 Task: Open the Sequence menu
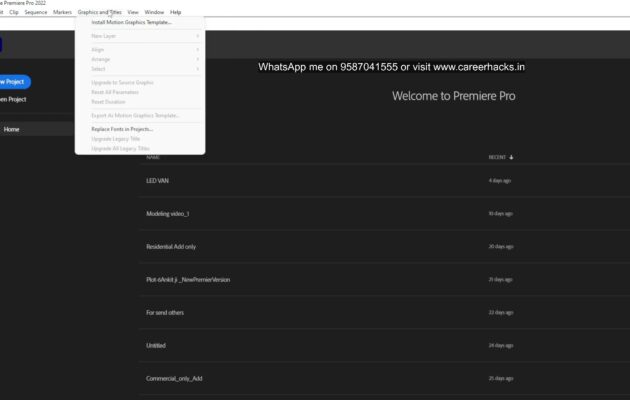[x=36, y=12]
